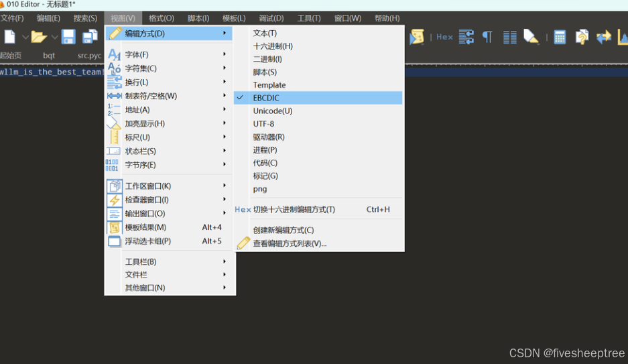Select Unicode(U) edit mode
This screenshot has height=364, width=628.
coord(318,111)
